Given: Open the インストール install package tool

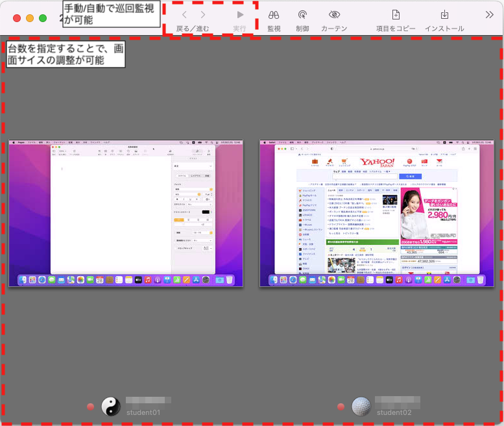Looking at the screenshot, I should (x=444, y=14).
